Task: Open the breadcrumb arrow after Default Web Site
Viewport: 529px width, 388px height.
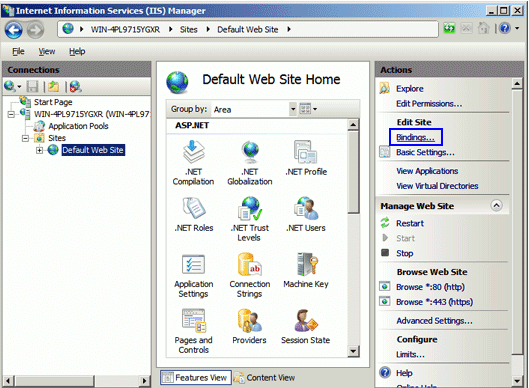Action: pos(289,29)
